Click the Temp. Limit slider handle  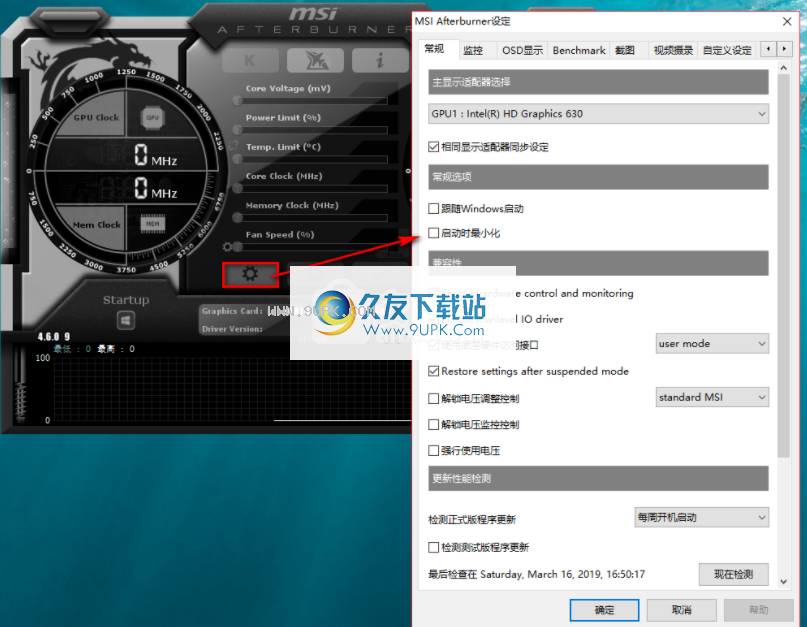237,160
